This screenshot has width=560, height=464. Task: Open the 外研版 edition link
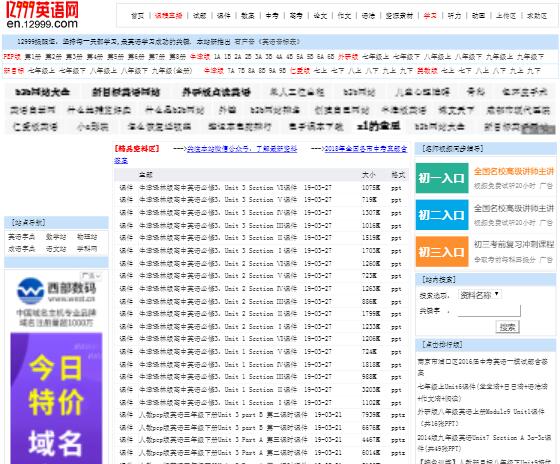coord(348,56)
